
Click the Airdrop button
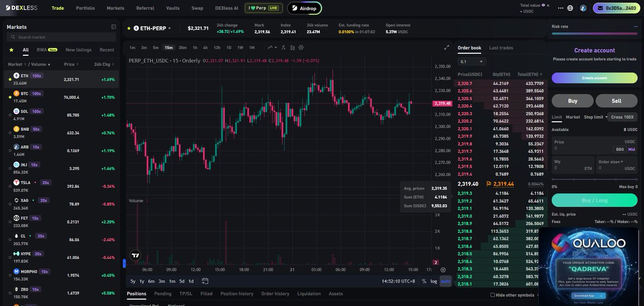304,8
